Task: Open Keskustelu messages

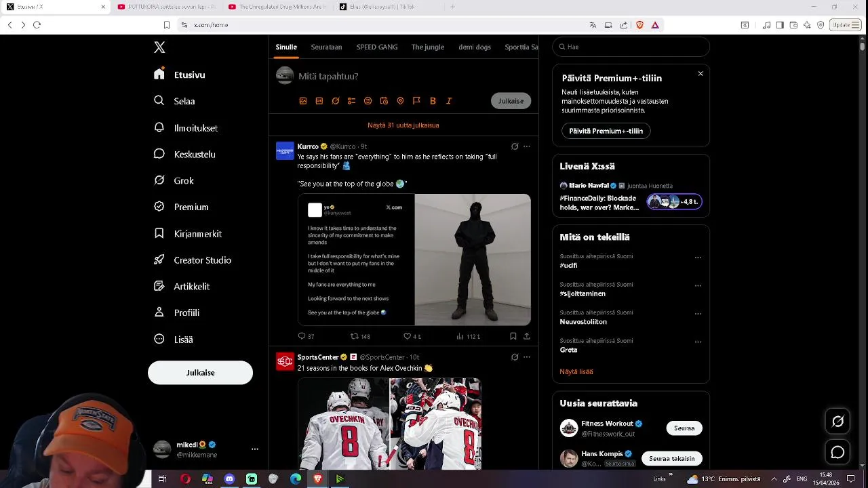Action: pyautogui.click(x=185, y=154)
